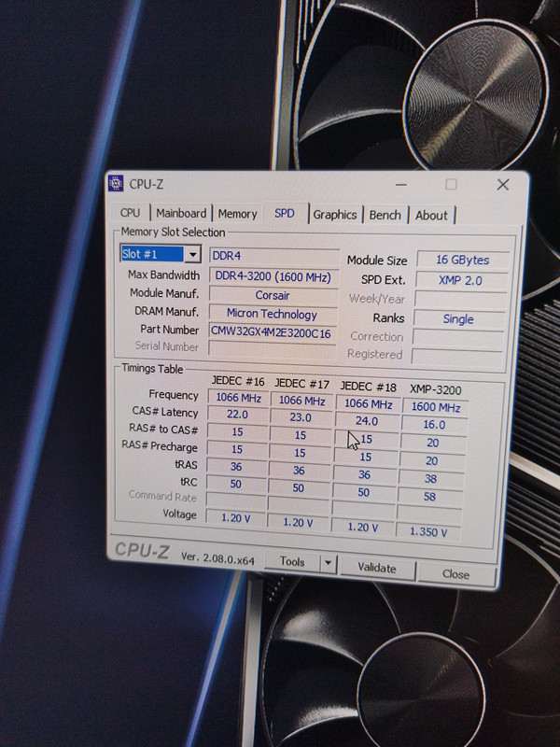Click the XMP-3200 CAS latency 16.0 cell

click(x=434, y=425)
